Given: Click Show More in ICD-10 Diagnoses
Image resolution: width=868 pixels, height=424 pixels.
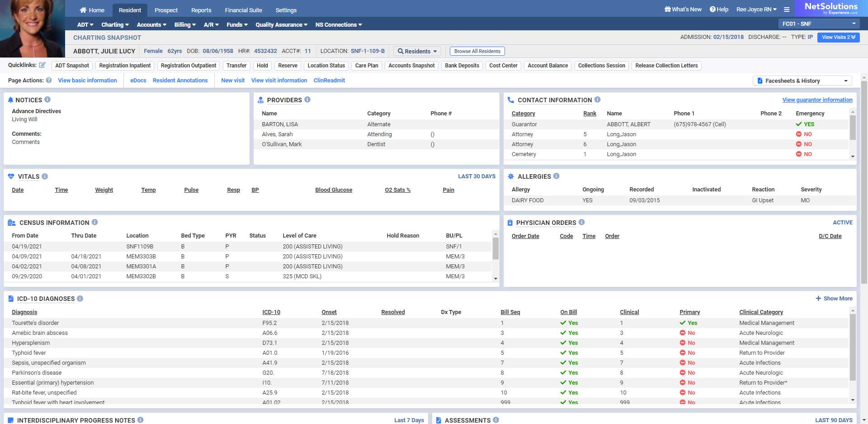Looking at the screenshot, I should pyautogui.click(x=834, y=299).
